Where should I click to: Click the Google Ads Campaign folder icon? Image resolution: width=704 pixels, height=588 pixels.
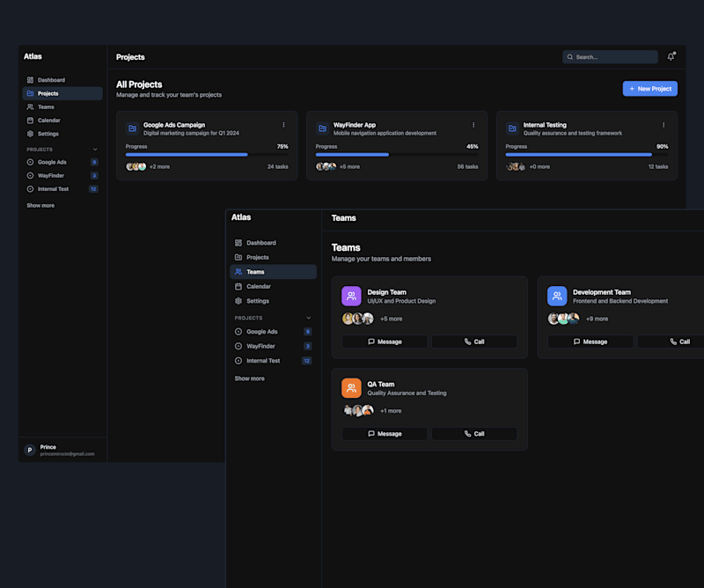[x=133, y=129]
